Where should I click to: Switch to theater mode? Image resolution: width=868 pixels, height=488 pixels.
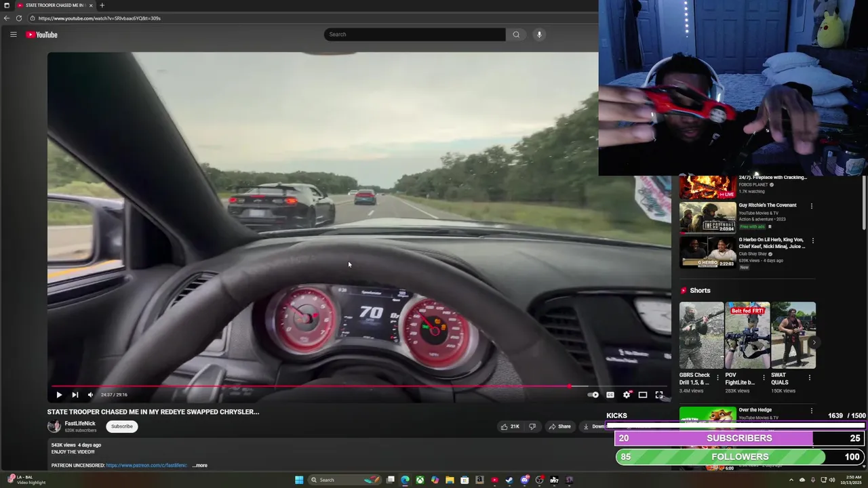pos(643,394)
